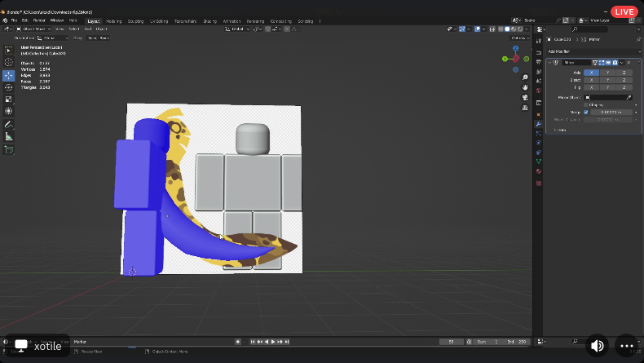This screenshot has width=644, height=363.
Task: Toggle Mirror Axis Z button
Action: (624, 73)
